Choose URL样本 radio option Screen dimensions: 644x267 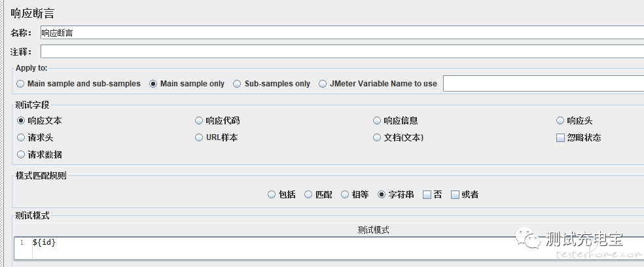(217, 137)
